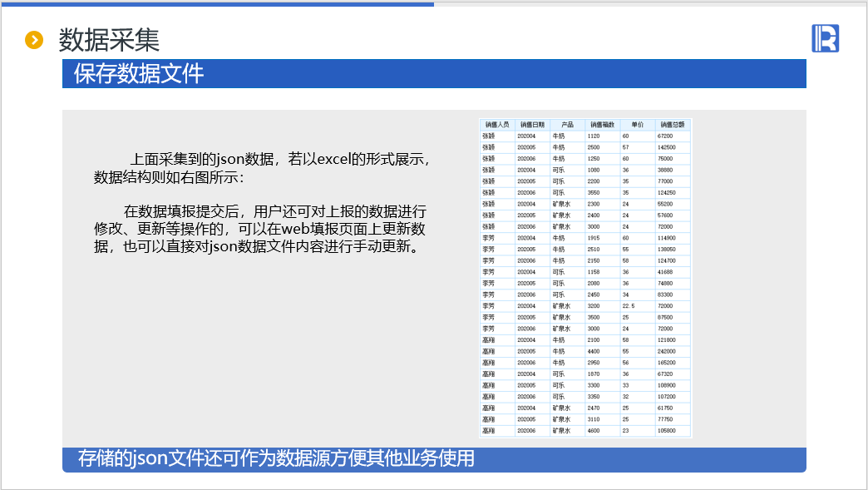This screenshot has width=868, height=490.
Task: Select the 22.5 unit price cell
Action: [629, 306]
